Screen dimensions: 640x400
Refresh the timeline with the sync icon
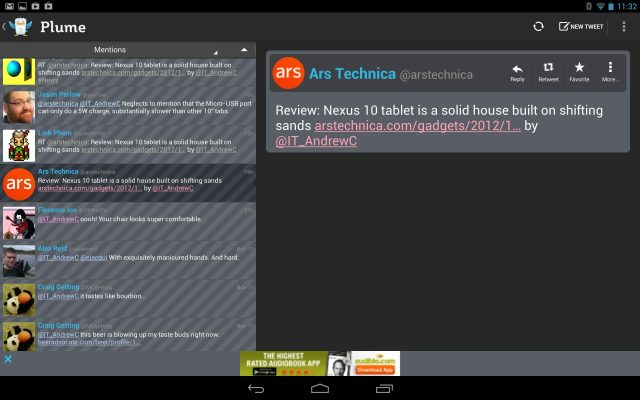pos(538,27)
